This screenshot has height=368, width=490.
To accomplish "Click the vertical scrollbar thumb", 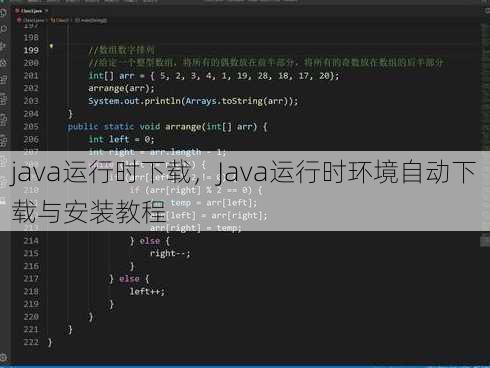I will tap(485, 241).
